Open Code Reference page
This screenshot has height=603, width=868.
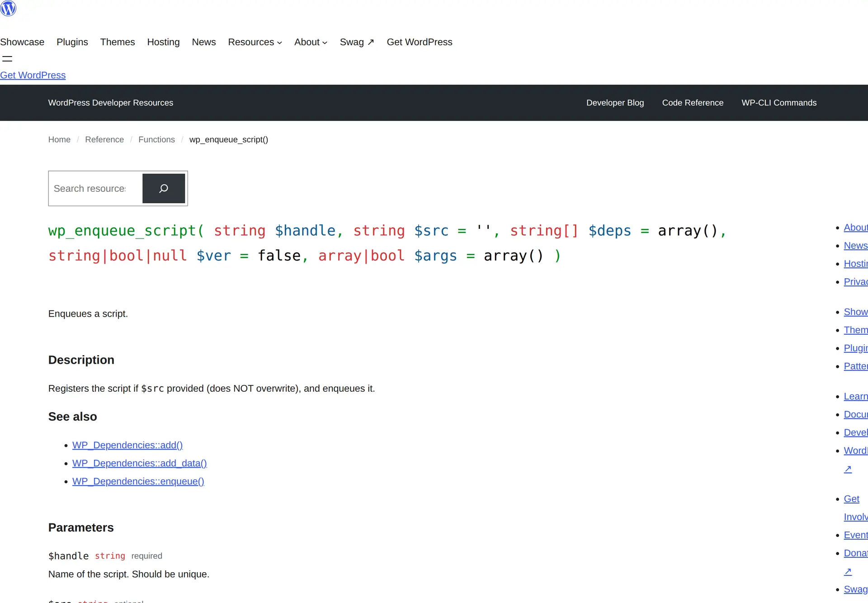pyautogui.click(x=693, y=103)
